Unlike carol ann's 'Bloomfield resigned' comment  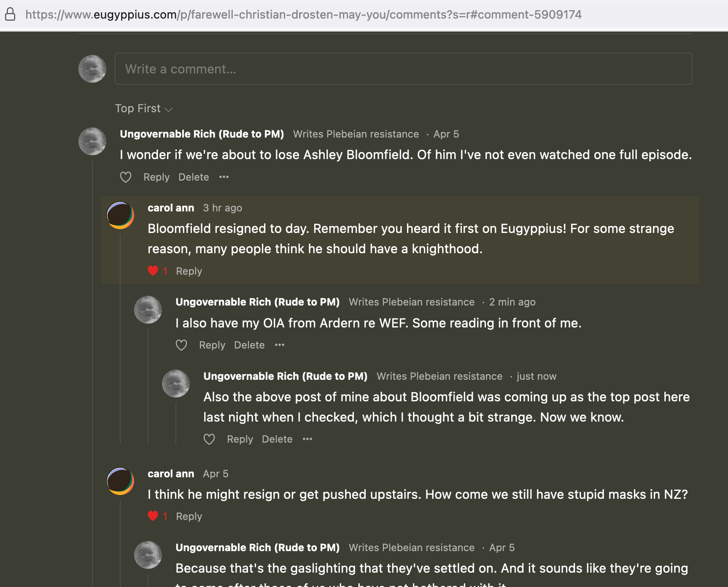[153, 271]
